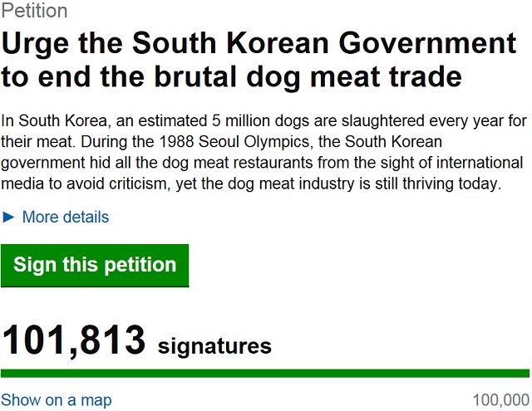532x411 pixels.
Task: Click the 101,813 signature count
Action: (x=75, y=340)
